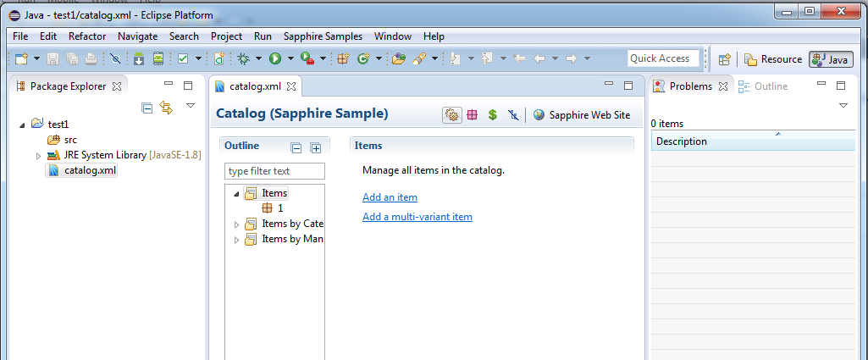
Task: Click the pink grid icon in editor header
Action: click(x=472, y=114)
